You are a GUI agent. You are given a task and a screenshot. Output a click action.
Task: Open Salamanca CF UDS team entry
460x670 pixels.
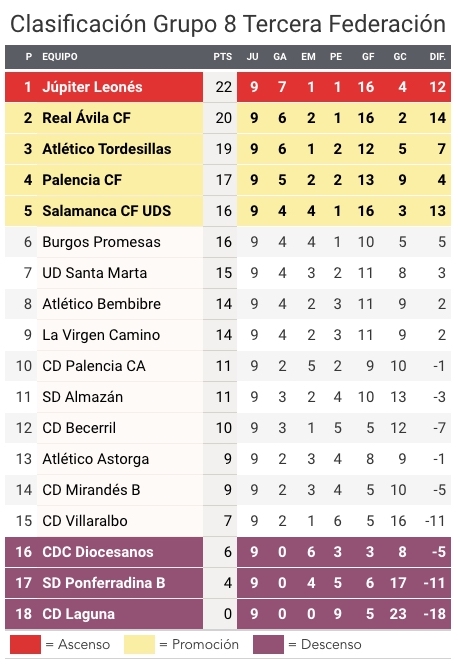coord(106,211)
